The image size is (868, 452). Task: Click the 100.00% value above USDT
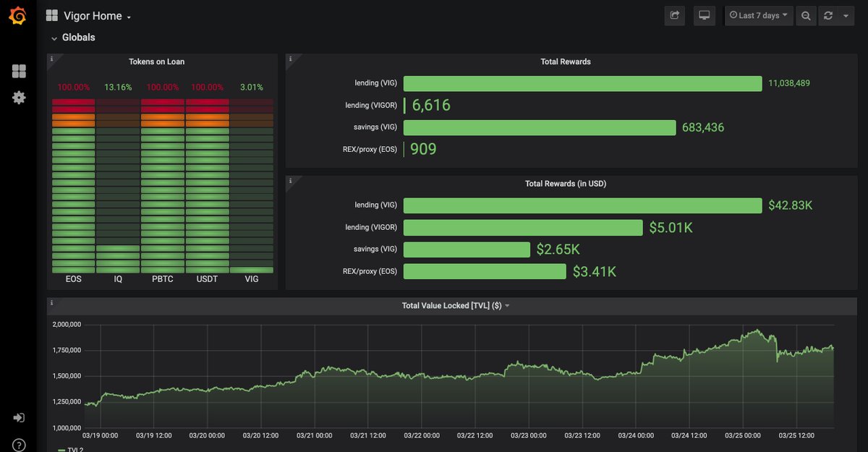click(208, 88)
